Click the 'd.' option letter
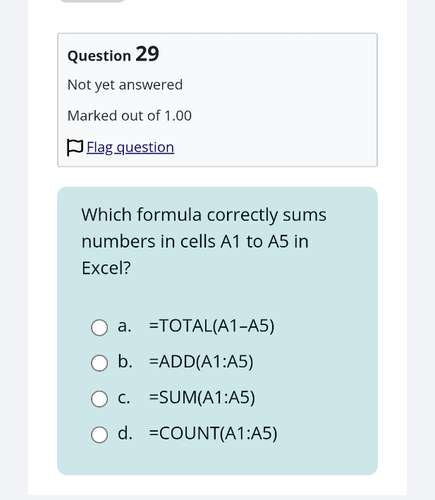Screen dimensions: 435x500 click(x=125, y=433)
